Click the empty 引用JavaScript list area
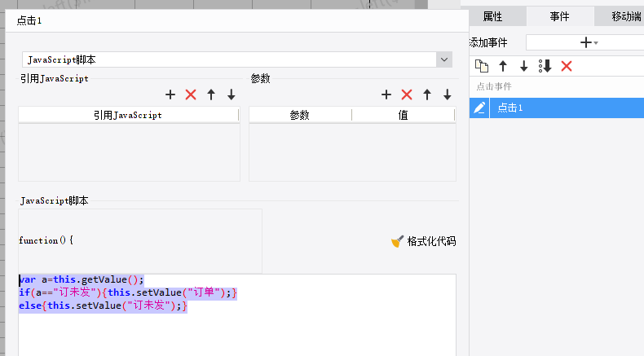 pos(129,152)
